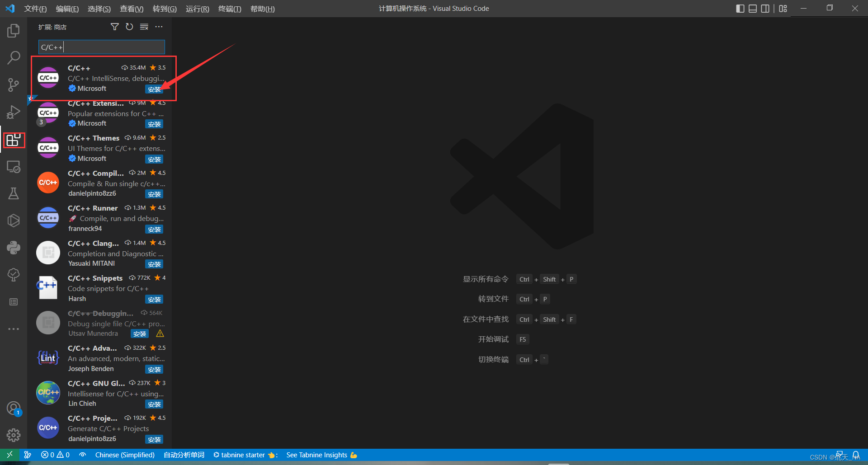The width and height of the screenshot is (868, 465).
Task: Open customize layout icon
Action: click(x=783, y=9)
